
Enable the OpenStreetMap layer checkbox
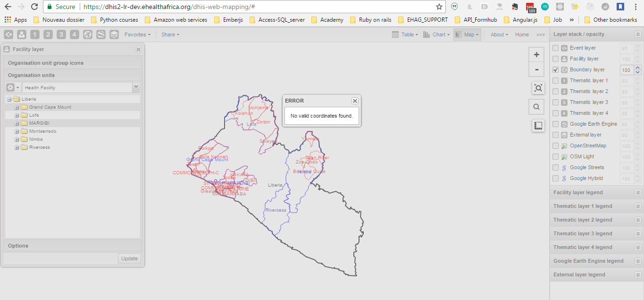(556, 146)
